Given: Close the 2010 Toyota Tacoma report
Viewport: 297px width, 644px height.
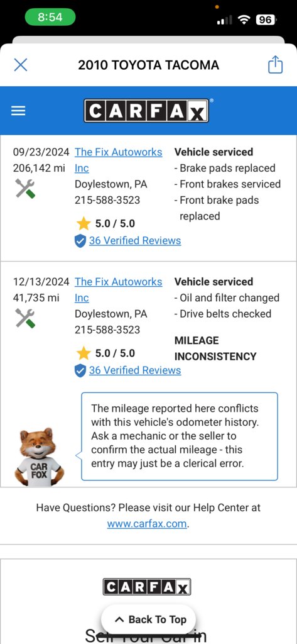Looking at the screenshot, I should 21,65.
